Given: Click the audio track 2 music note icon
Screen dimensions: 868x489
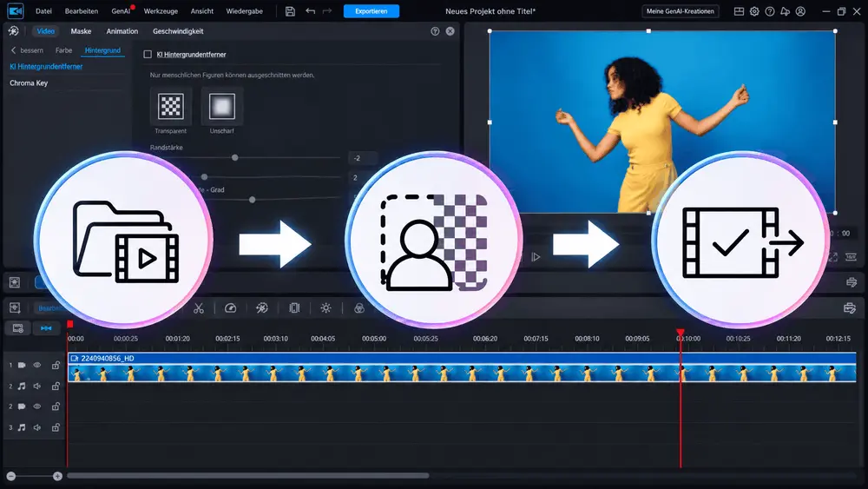Looking at the screenshot, I should point(22,386).
